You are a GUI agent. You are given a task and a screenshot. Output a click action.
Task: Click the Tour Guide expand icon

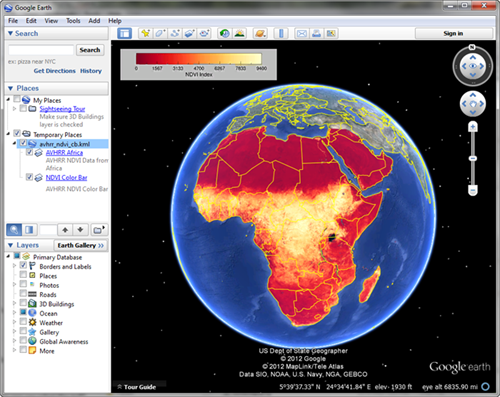tap(120, 387)
